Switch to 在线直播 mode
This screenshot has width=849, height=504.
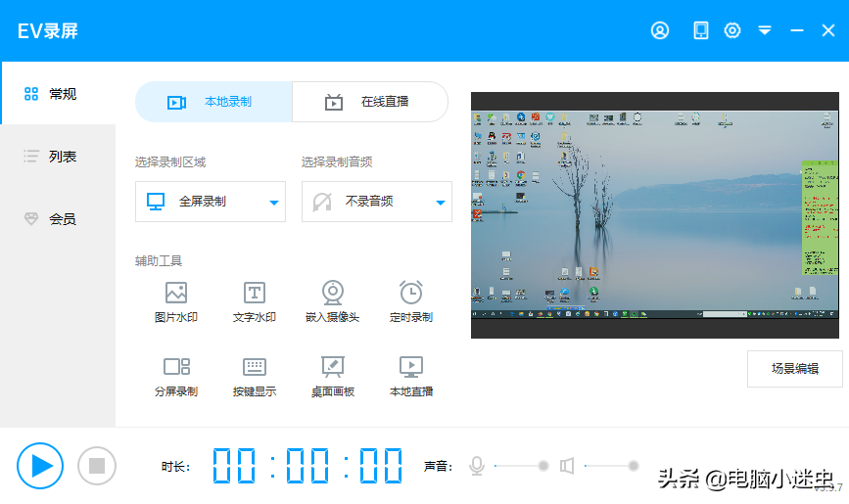click(370, 102)
